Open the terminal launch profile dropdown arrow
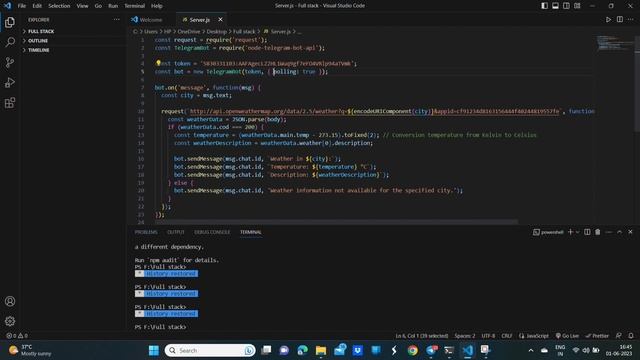The image size is (640, 360). (577, 232)
